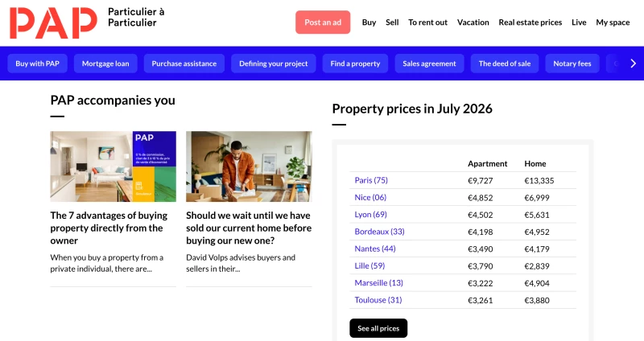Open the living room article thumbnail
The height and width of the screenshot is (341, 644).
114,166
